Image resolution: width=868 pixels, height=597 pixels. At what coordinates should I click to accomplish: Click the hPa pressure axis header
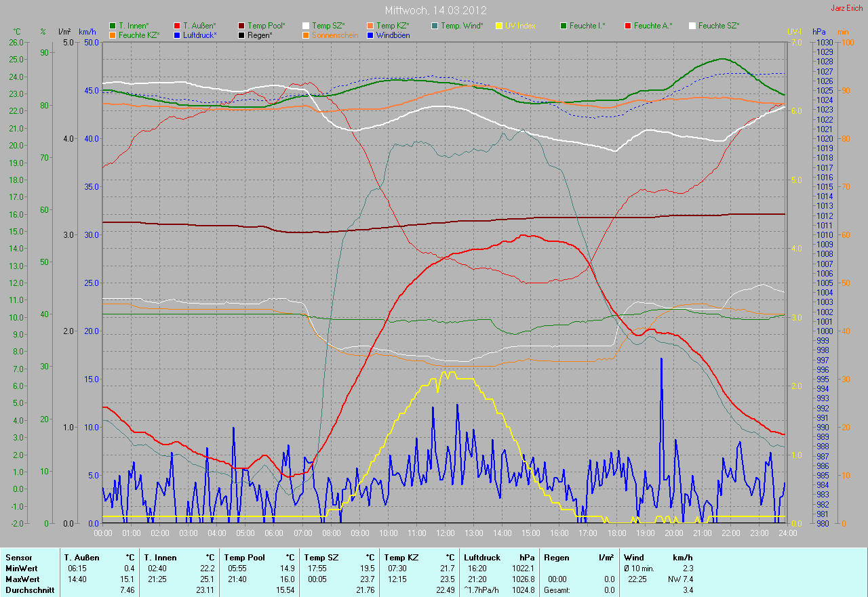tap(821, 32)
